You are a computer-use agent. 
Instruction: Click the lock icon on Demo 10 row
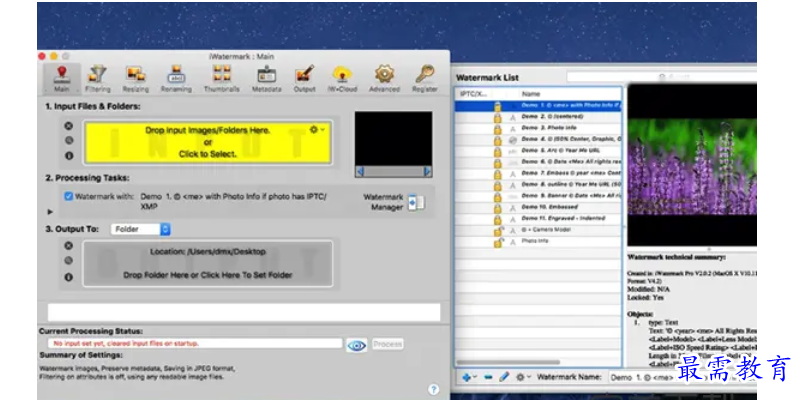(x=497, y=208)
